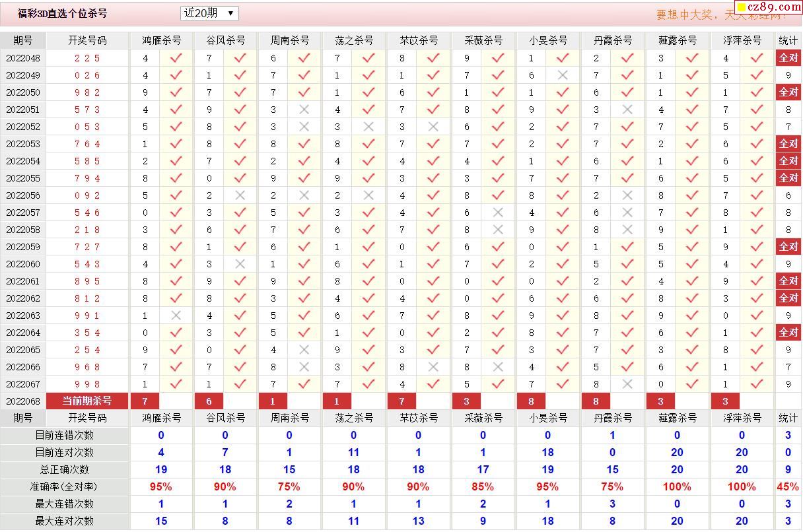Click the 福彩3D直选个位杀号 page title
This screenshot has height=532, width=803.
pos(62,13)
